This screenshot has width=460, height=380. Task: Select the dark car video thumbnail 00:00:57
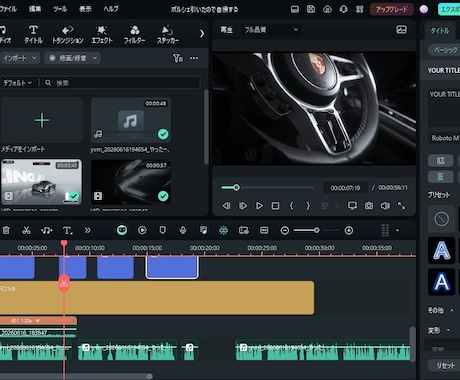131,182
